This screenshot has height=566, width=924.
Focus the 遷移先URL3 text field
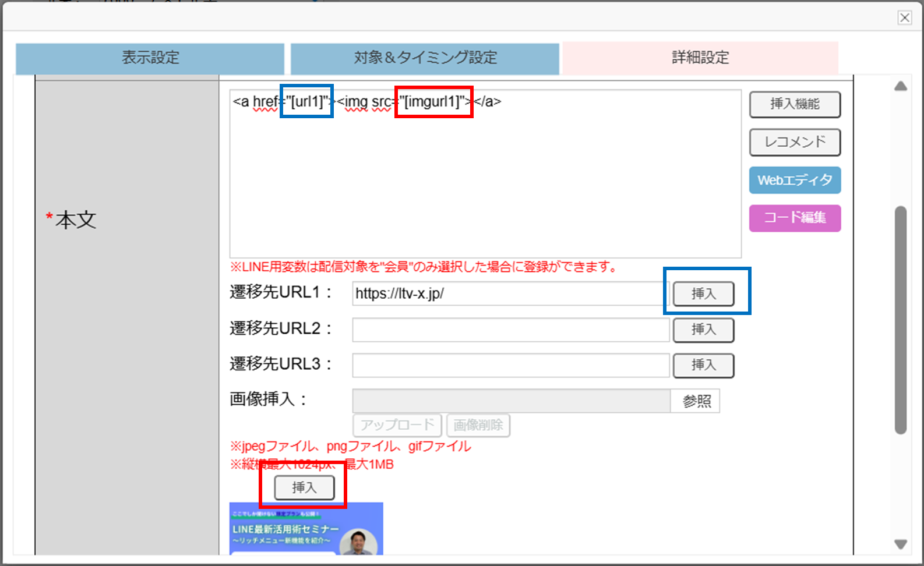click(510, 365)
